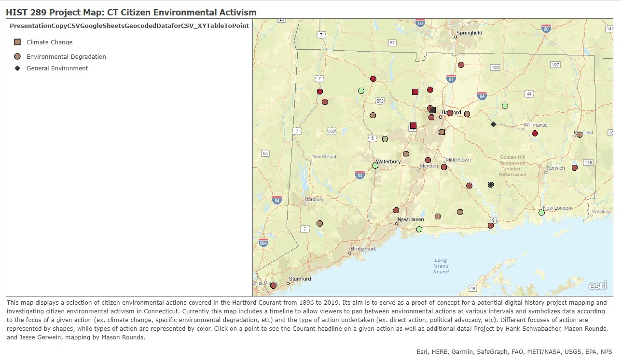Click Environmental Degradation circle legend symbol
Image resolution: width=622 pixels, height=364 pixels.
17,56
